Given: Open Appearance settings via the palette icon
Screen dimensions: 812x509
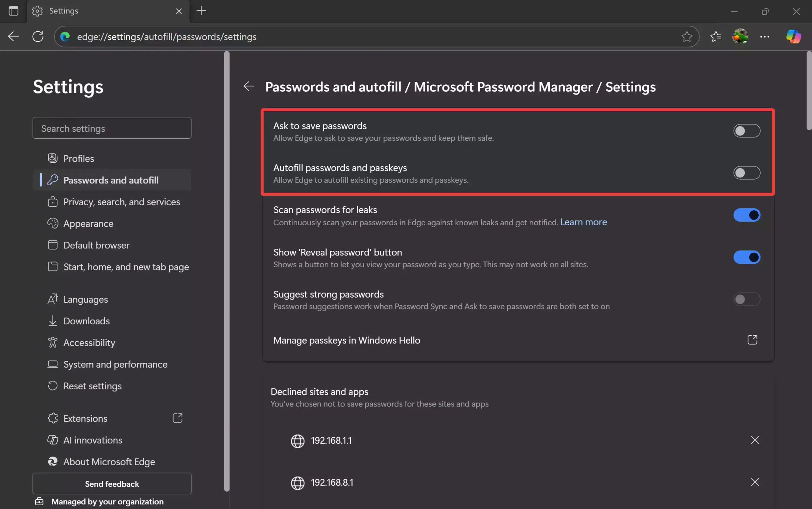Looking at the screenshot, I should 53,223.
